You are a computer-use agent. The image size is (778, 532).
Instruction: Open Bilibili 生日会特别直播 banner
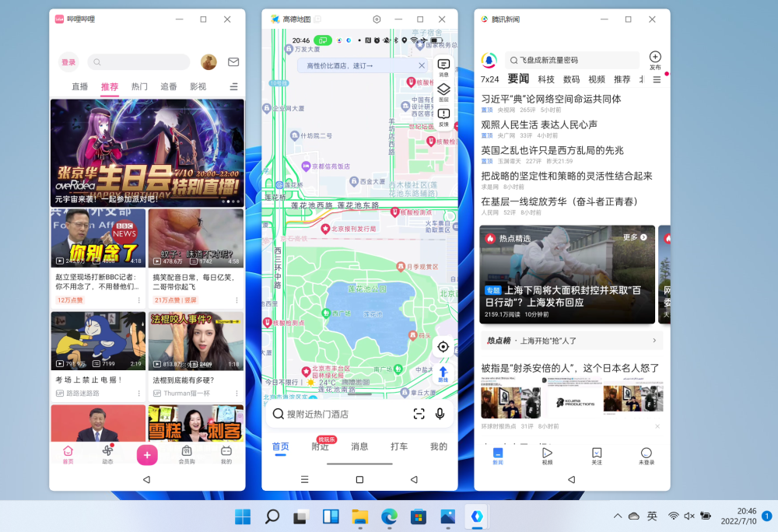[147, 152]
